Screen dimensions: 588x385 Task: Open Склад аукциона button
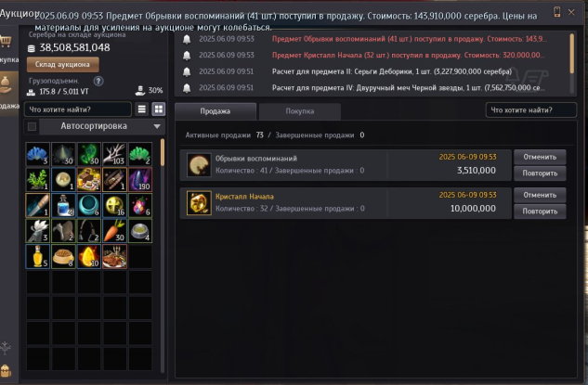pos(62,64)
